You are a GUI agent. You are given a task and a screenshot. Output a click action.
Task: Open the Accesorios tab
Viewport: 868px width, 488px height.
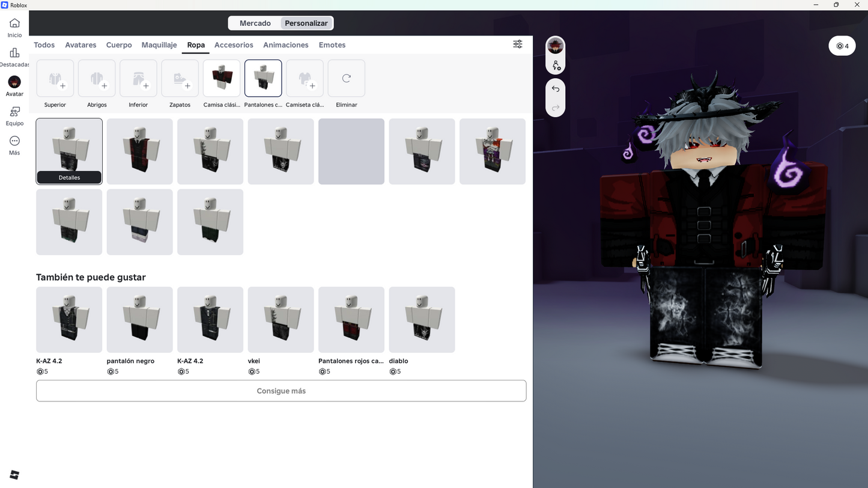pyautogui.click(x=234, y=45)
